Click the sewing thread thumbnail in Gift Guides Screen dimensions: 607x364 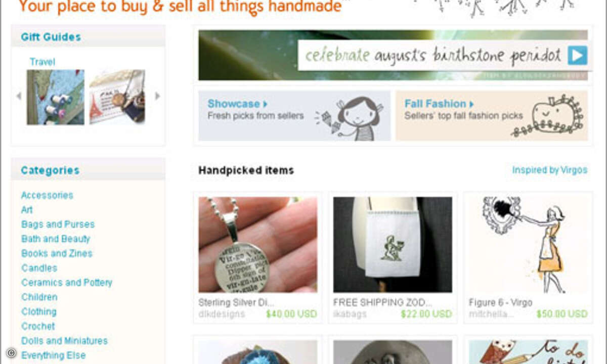(55, 97)
